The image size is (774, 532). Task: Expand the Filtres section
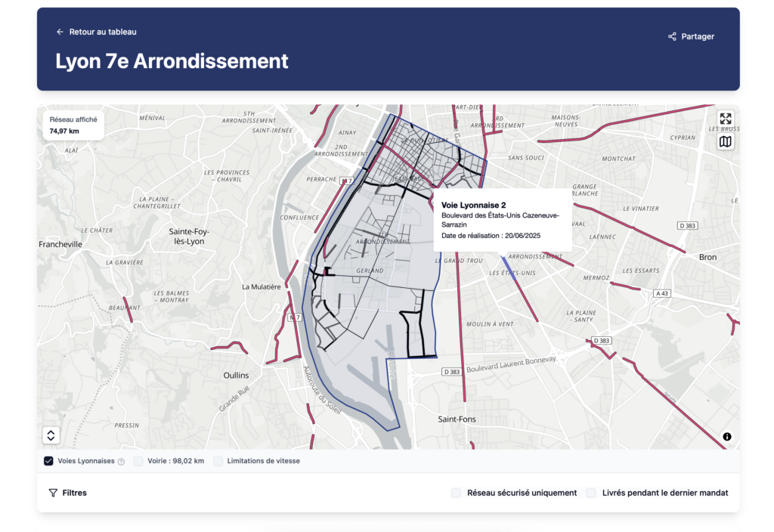click(x=74, y=493)
